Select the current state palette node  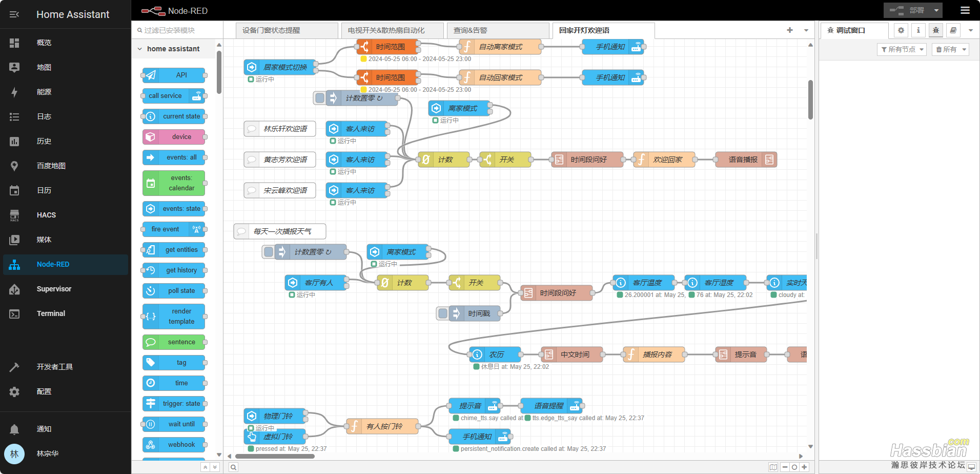pyautogui.click(x=174, y=116)
